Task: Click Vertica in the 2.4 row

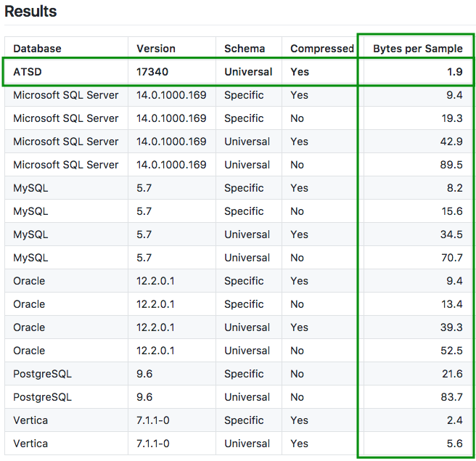Action: point(30,420)
